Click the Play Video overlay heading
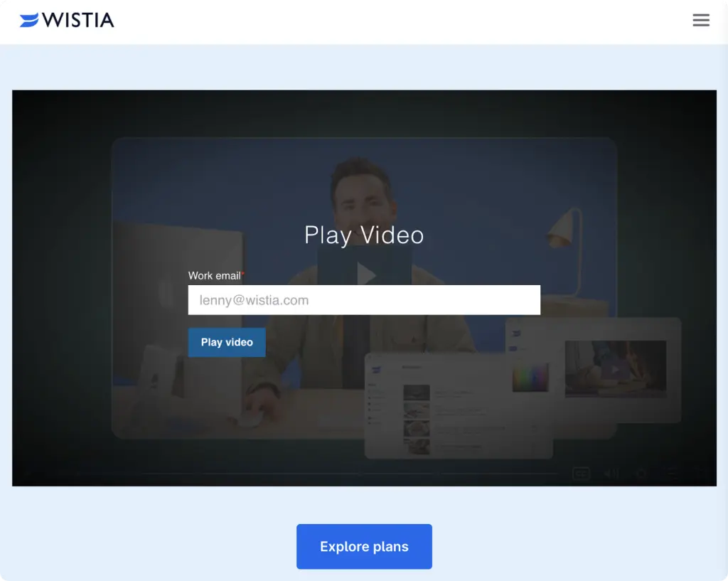This screenshot has height=581, width=728. tap(364, 235)
